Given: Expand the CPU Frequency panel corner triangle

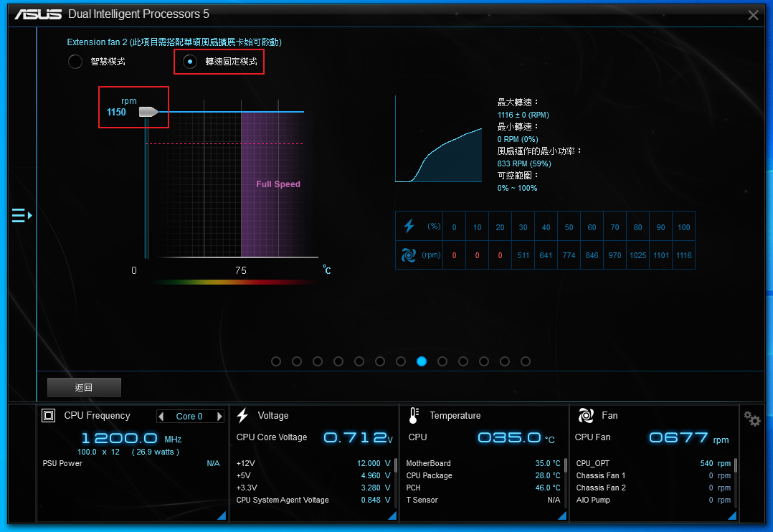Looking at the screenshot, I should point(222,516).
